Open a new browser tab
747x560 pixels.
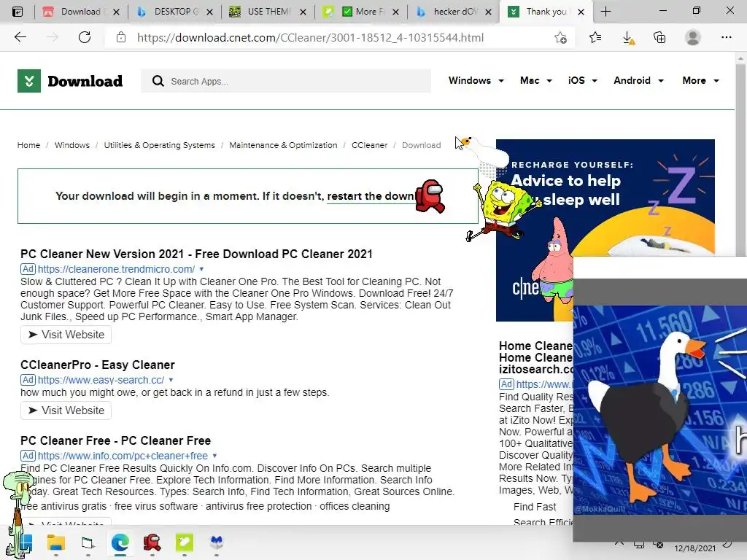coord(605,12)
